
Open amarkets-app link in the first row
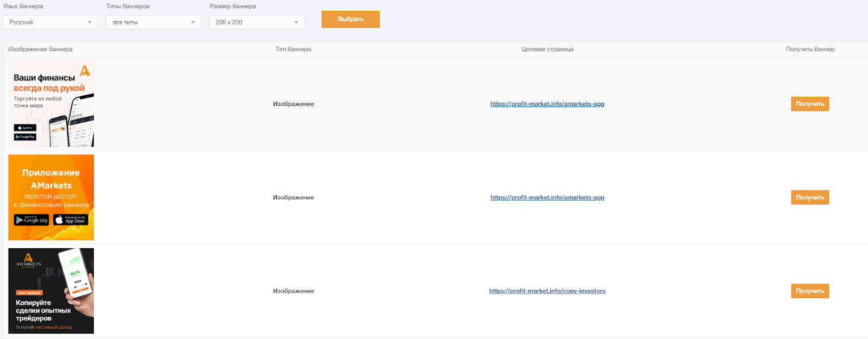coord(547,104)
